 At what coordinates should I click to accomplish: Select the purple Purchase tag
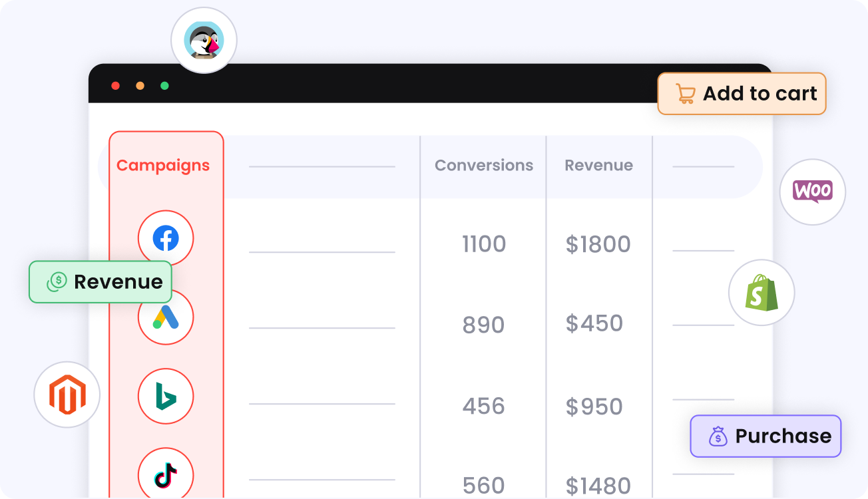coord(765,436)
